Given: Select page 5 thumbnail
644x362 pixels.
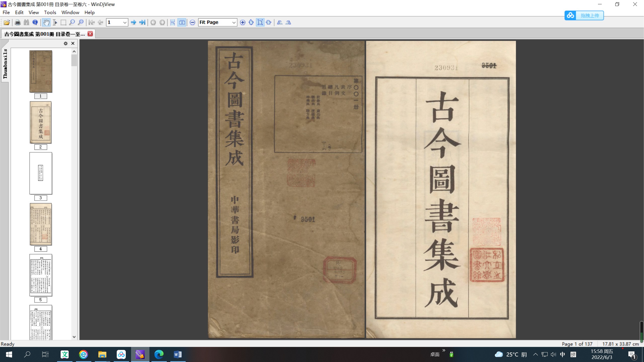Looking at the screenshot, I should pyautogui.click(x=41, y=275).
